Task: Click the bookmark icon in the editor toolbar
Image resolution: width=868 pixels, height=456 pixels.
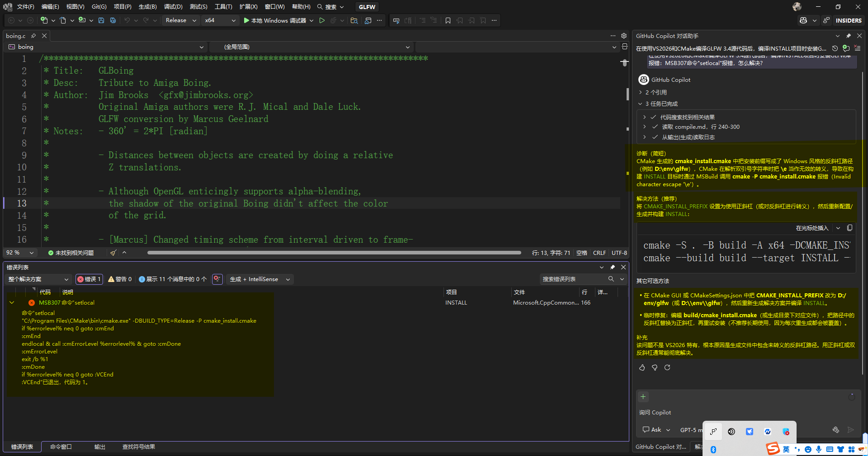Action: tap(448, 20)
